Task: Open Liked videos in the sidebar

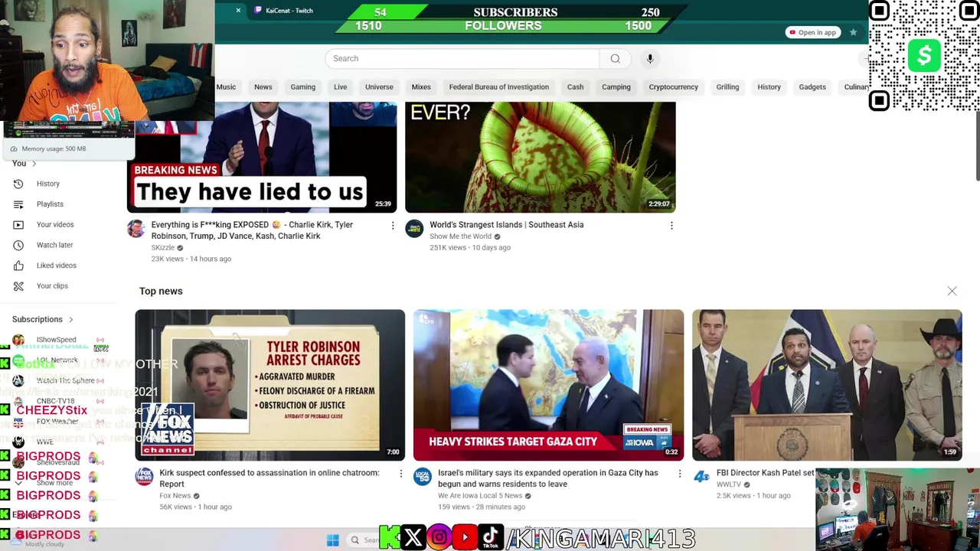Action: [x=56, y=266]
